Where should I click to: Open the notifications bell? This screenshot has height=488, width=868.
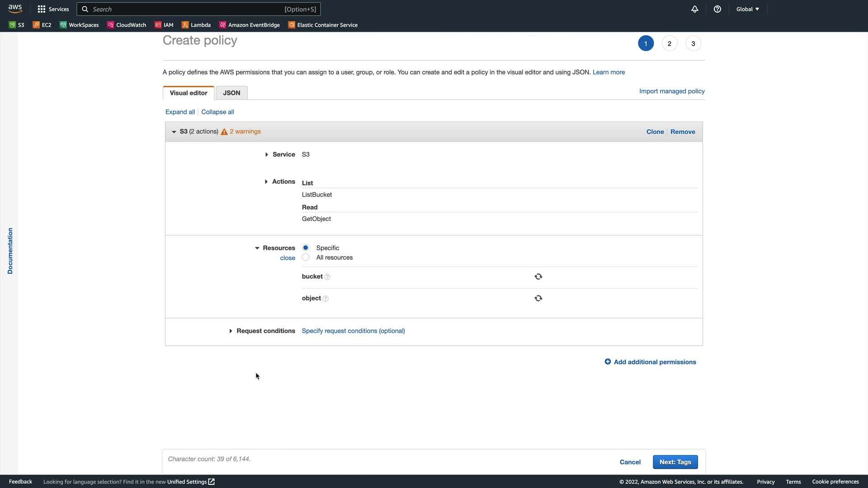click(695, 9)
